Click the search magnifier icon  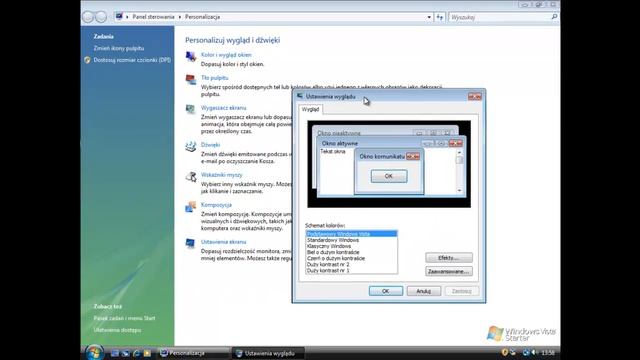point(554,17)
